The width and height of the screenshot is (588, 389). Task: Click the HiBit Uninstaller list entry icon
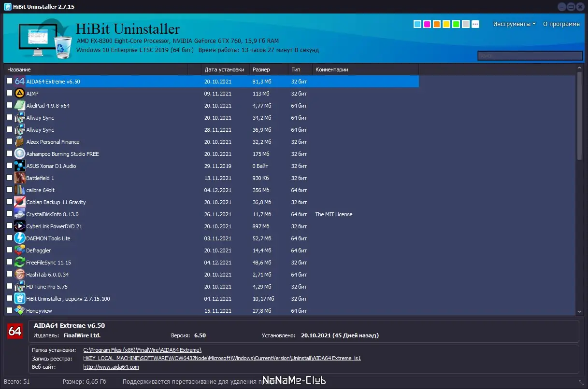click(19, 298)
